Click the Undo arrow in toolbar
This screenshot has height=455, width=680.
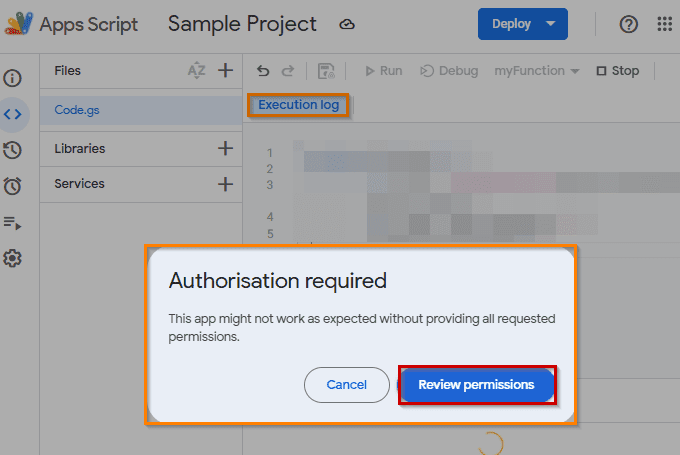tap(263, 71)
